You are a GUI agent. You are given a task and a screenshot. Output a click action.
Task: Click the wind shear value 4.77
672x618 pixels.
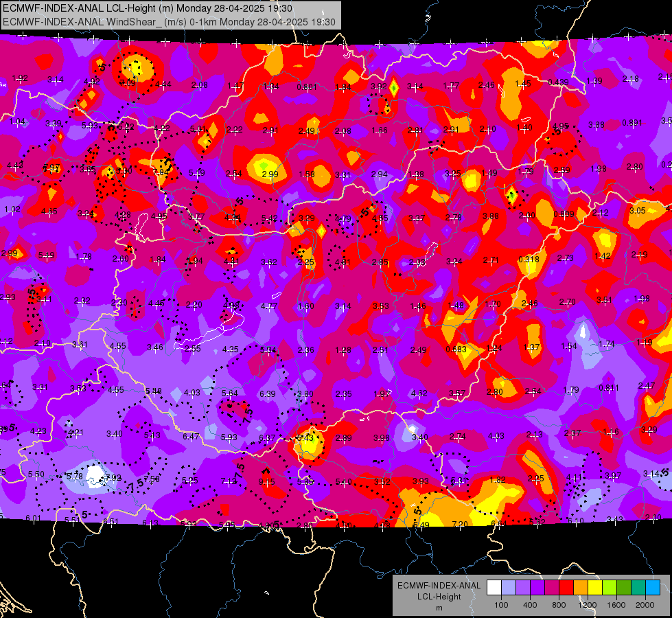(268, 306)
